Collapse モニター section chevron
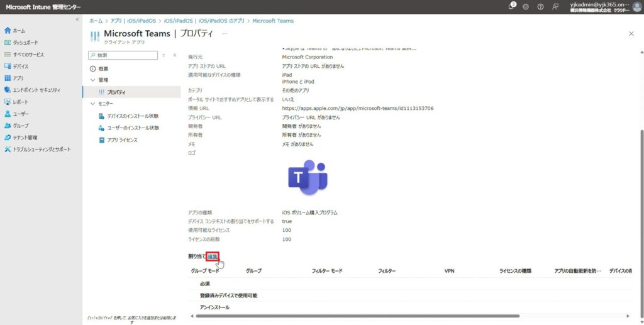 click(x=92, y=104)
